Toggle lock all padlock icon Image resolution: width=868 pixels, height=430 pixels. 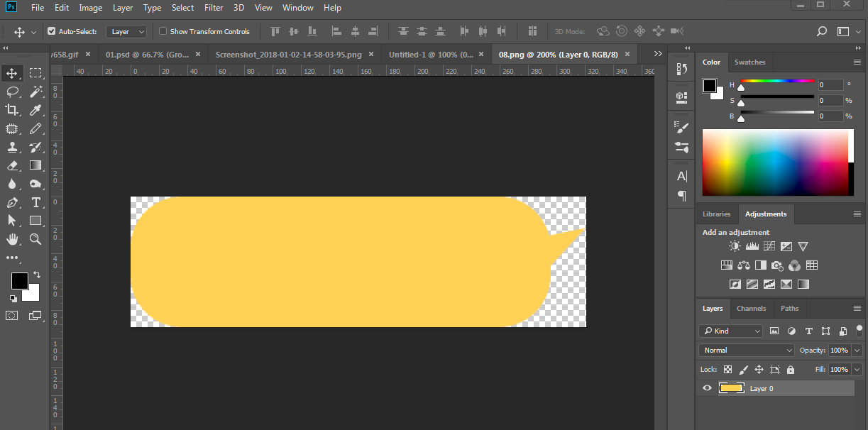[x=791, y=370]
